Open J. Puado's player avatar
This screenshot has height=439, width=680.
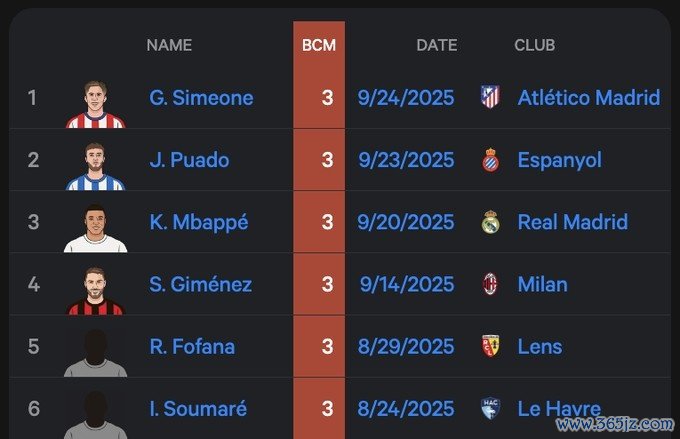pos(95,165)
